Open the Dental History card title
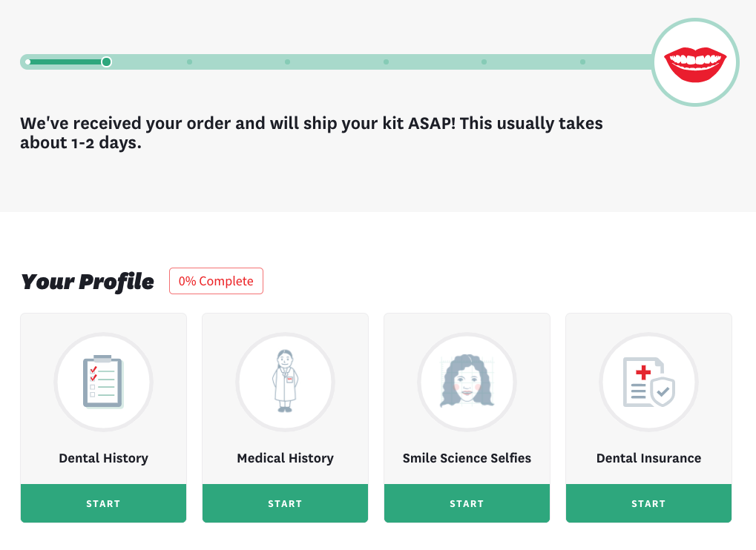 click(103, 458)
